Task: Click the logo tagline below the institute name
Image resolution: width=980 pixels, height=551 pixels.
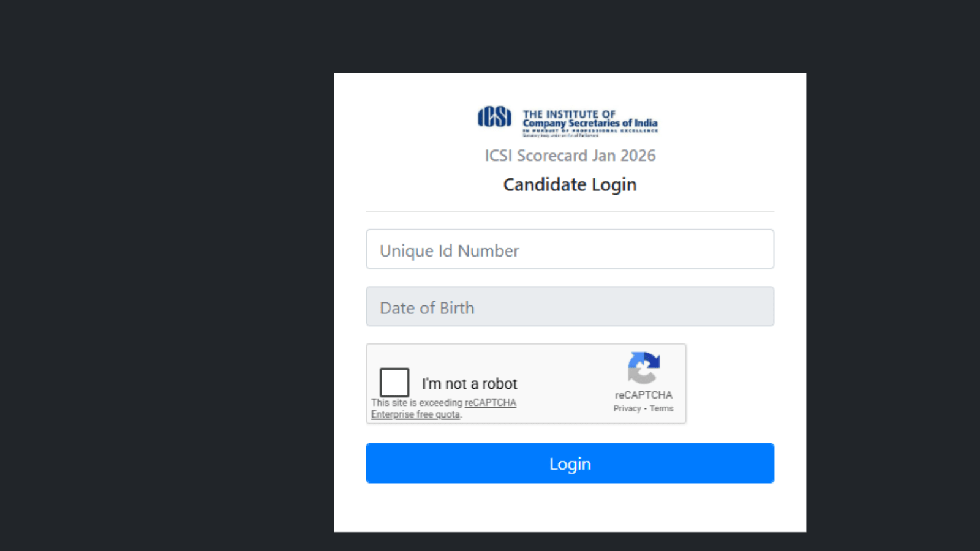Action: [590, 130]
